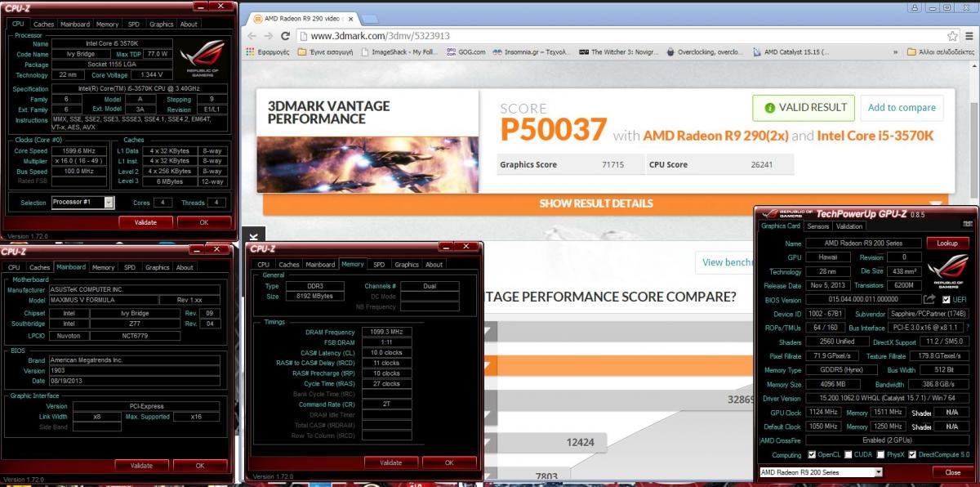Open the SPD tab in the CPU-Z Memory window
Image resolution: width=980 pixels, height=487 pixels.
(x=379, y=264)
